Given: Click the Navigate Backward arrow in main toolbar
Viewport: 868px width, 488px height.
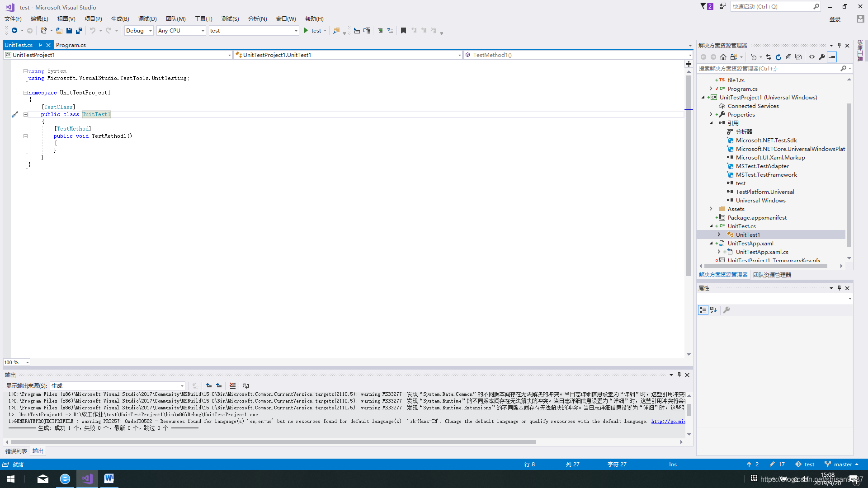Looking at the screenshot, I should 14,31.
